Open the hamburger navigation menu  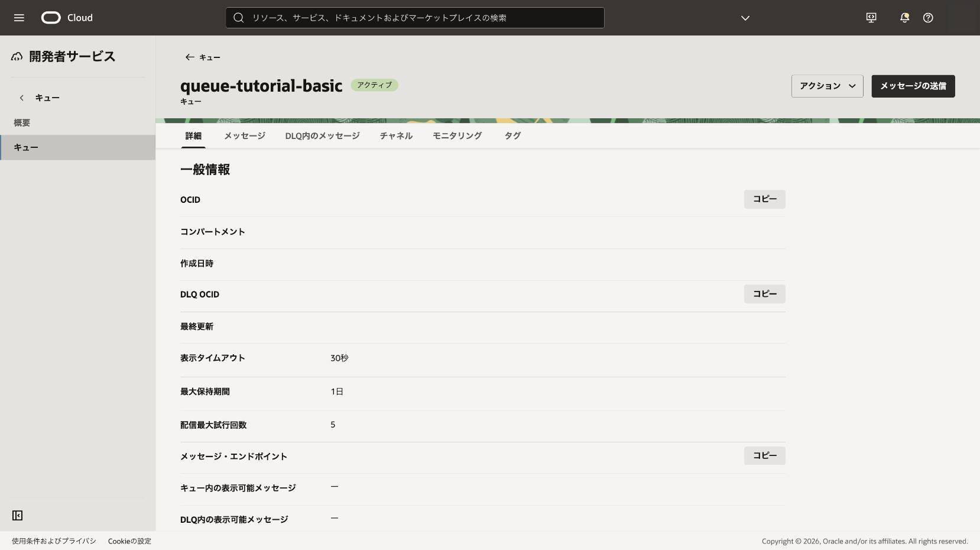pyautogui.click(x=19, y=18)
